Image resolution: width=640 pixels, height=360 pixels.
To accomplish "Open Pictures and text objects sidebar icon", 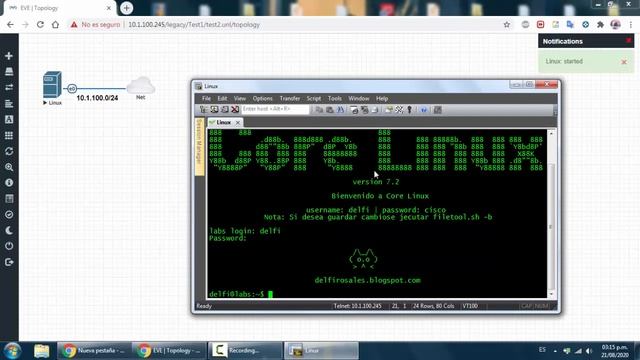I will point(9,120).
